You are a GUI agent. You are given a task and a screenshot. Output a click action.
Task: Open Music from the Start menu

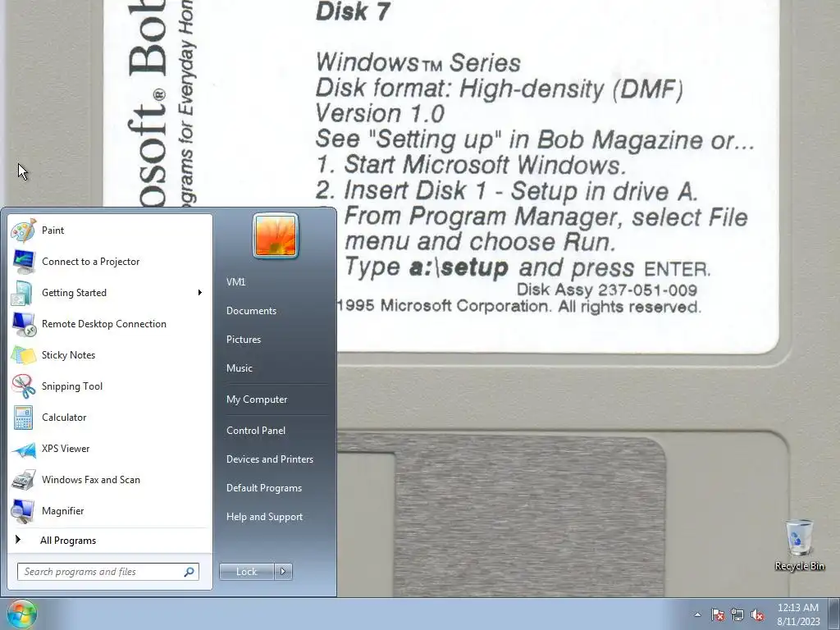(240, 368)
